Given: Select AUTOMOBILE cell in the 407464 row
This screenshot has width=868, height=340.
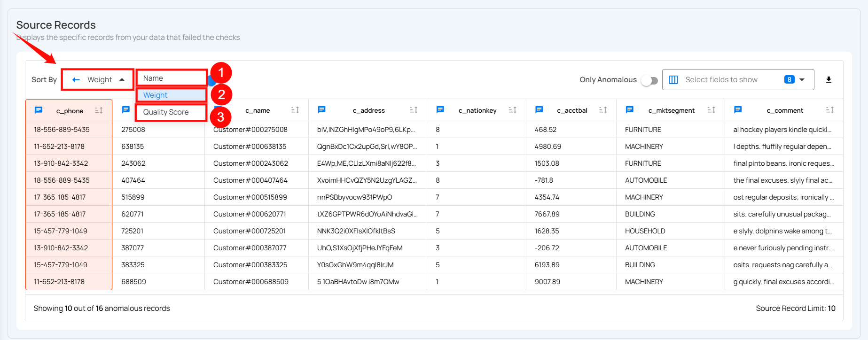Looking at the screenshot, I should (x=671, y=180).
